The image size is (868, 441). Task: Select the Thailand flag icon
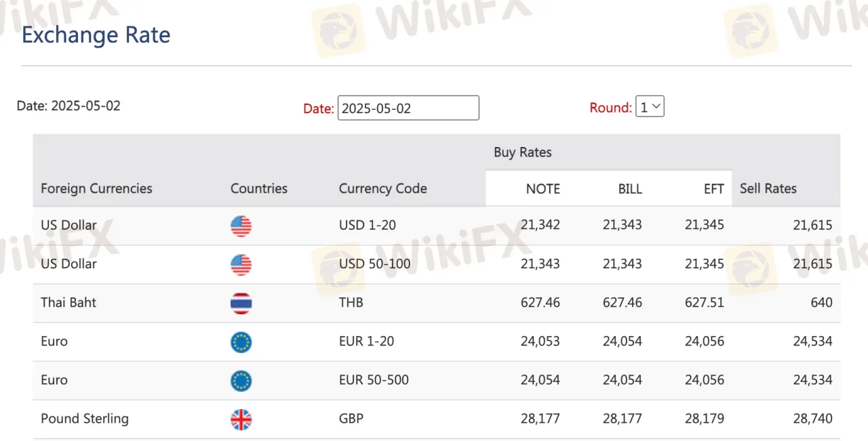point(241,303)
